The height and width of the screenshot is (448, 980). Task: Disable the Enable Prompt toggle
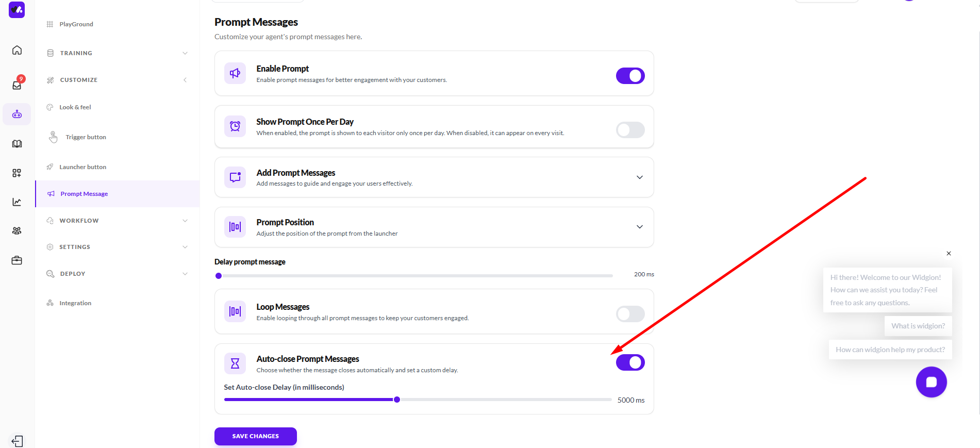pyautogui.click(x=630, y=76)
